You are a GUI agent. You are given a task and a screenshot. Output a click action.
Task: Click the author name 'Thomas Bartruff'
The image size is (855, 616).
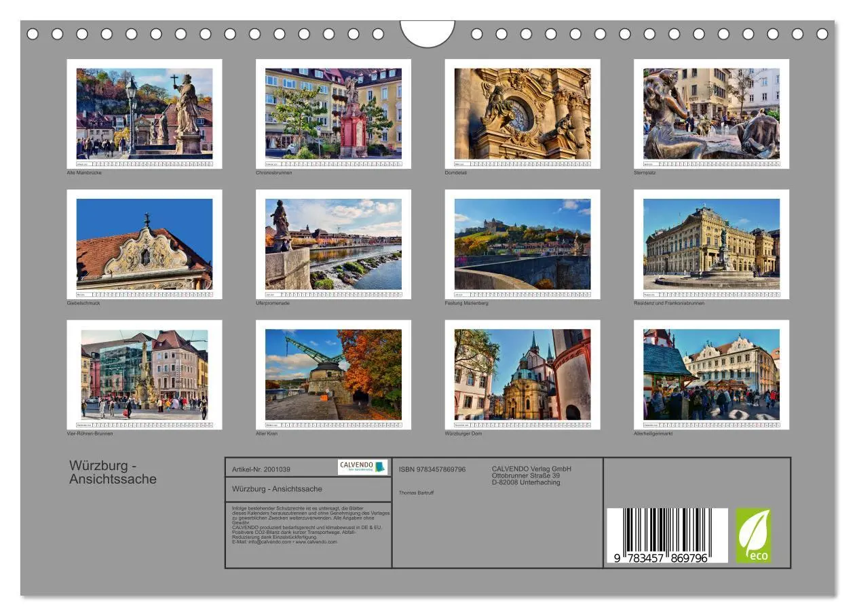pyautogui.click(x=416, y=493)
